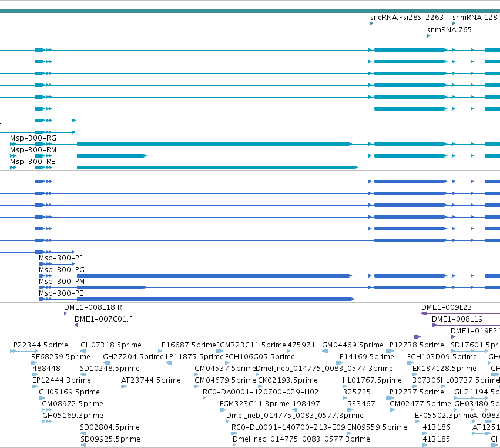This screenshot has width=500, height=448.
Task: Click the AT23744.5prime EST label
Action: [x=151, y=380]
